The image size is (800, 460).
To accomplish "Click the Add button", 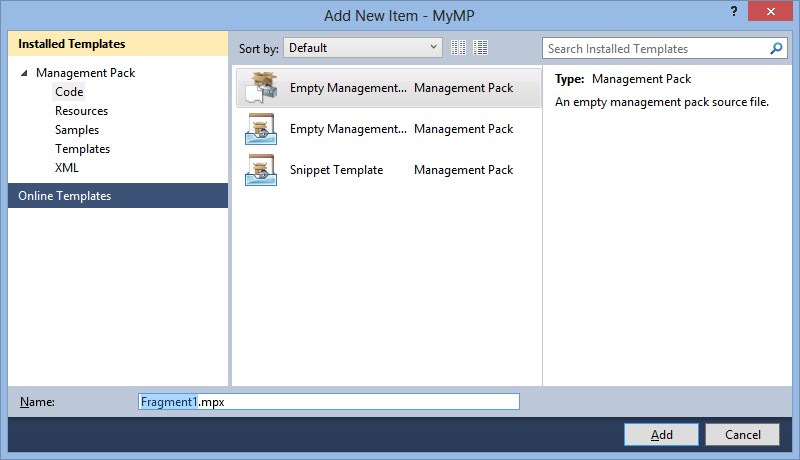I will pyautogui.click(x=661, y=435).
